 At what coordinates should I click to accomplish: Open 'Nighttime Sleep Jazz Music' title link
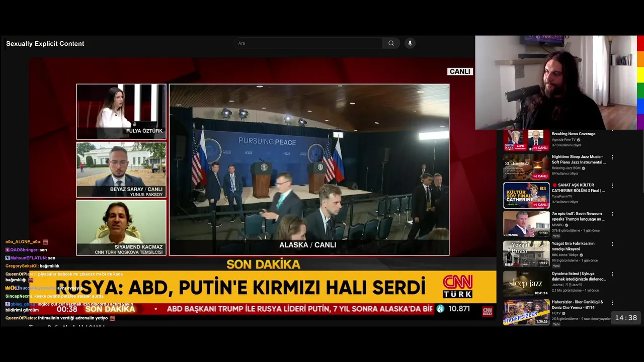579,159
